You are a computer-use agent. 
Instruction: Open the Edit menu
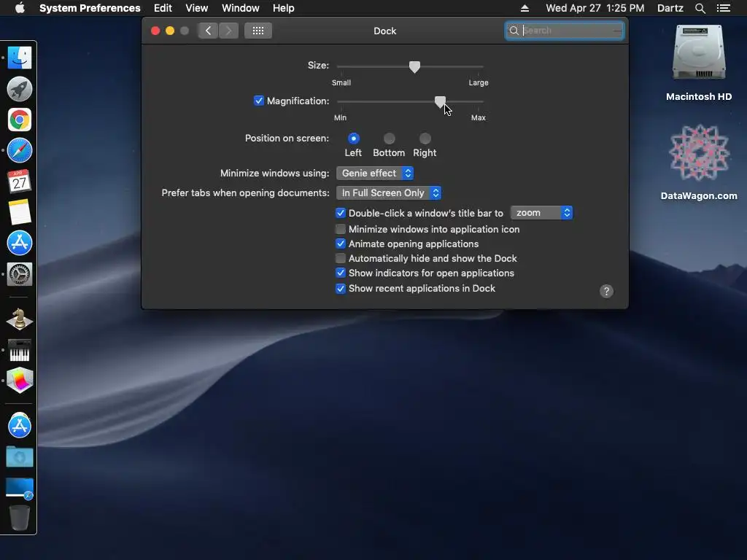163,8
